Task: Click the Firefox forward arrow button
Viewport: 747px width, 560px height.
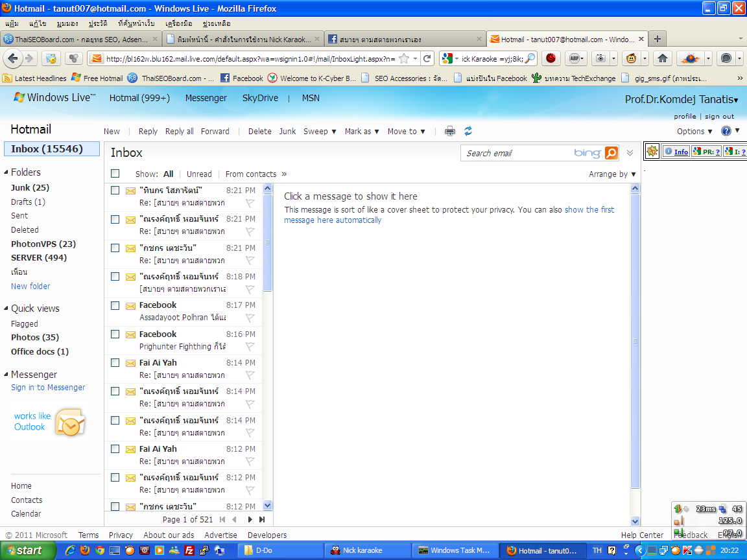Action: pos(29,58)
